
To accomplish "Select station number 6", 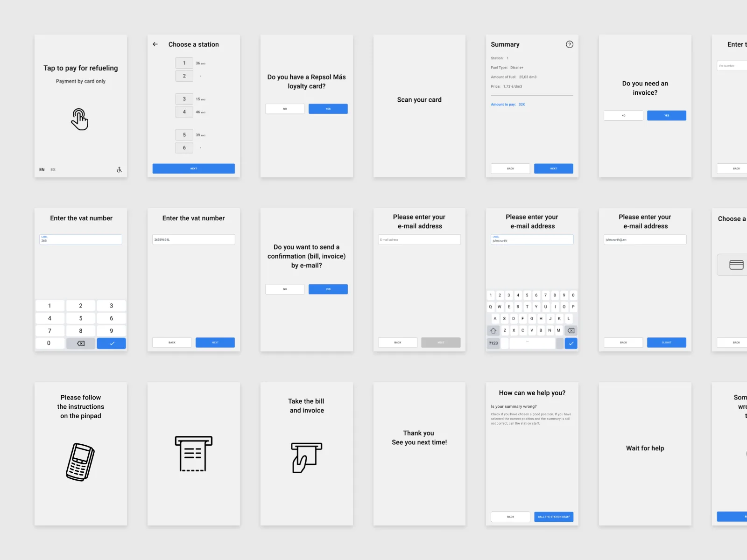I will tap(184, 148).
